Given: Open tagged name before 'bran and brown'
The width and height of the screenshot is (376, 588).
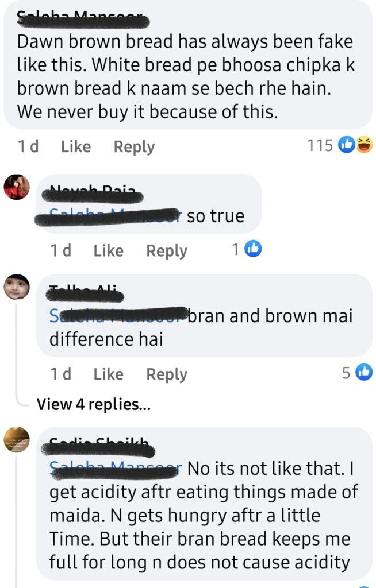Looking at the screenshot, I should tap(118, 315).
